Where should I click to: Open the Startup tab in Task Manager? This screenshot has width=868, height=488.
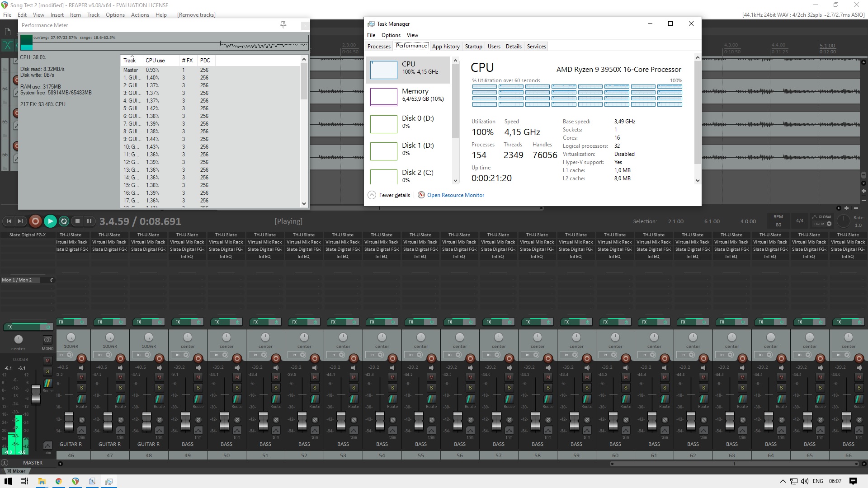click(x=473, y=47)
